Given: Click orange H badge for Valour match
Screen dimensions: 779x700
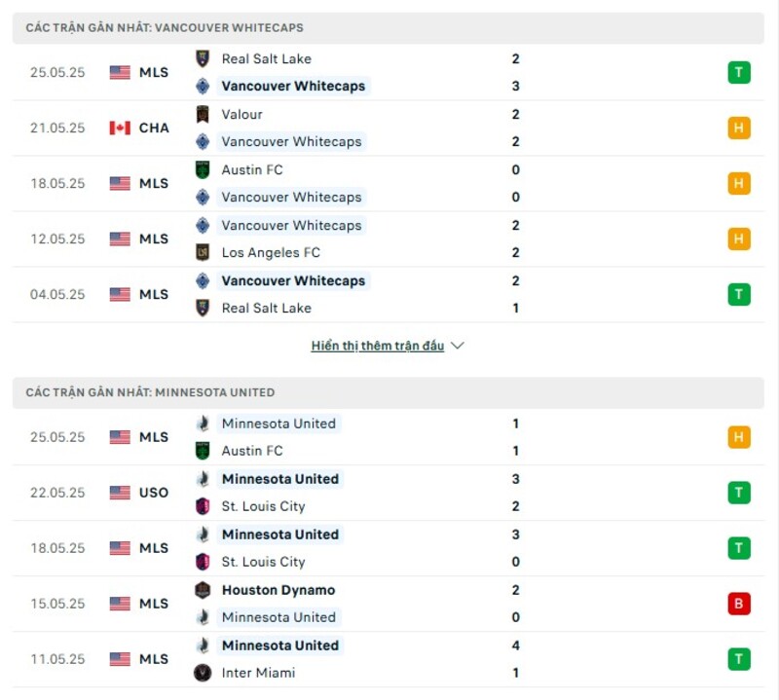Looking at the screenshot, I should (x=739, y=128).
